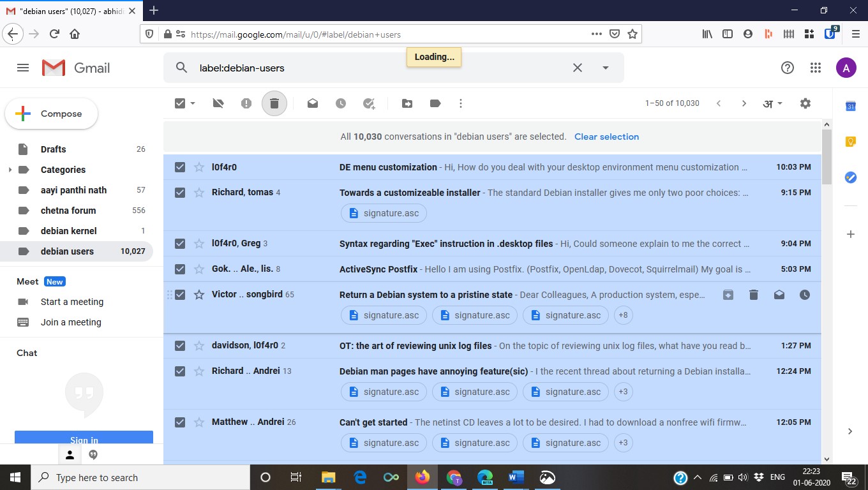This screenshot has height=490, width=868.
Task: Star the 'ActiveSync Postfix' conversation
Action: point(198,269)
